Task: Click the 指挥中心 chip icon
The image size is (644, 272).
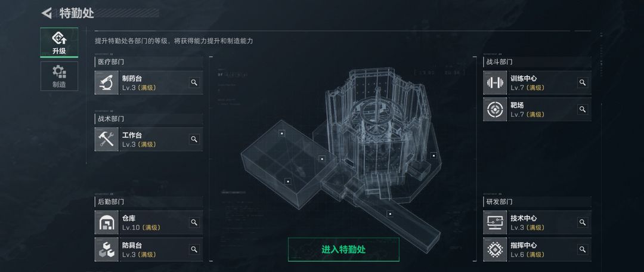Action: [495, 249]
